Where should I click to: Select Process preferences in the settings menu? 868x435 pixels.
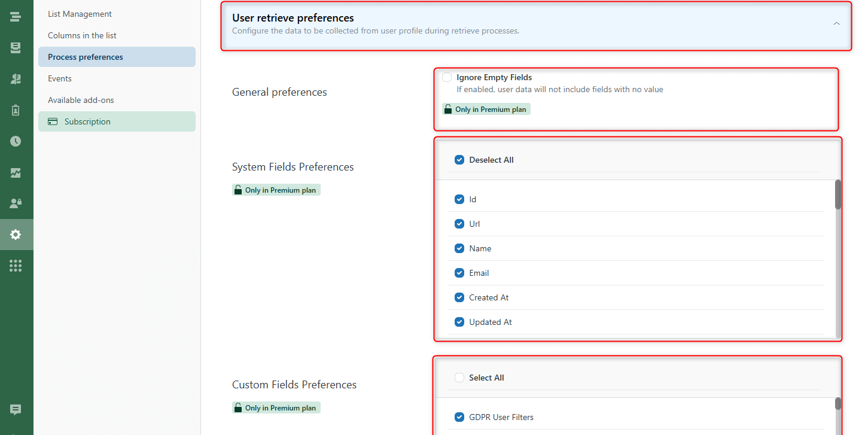click(x=117, y=57)
